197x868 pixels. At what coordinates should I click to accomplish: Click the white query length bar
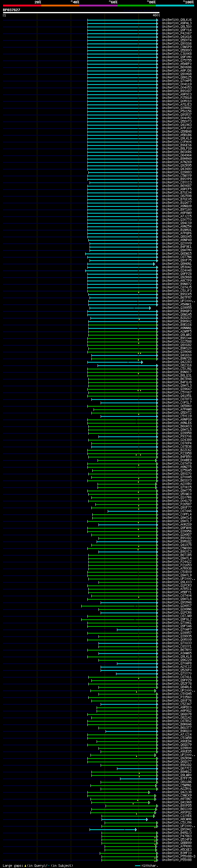(x=81, y=12)
